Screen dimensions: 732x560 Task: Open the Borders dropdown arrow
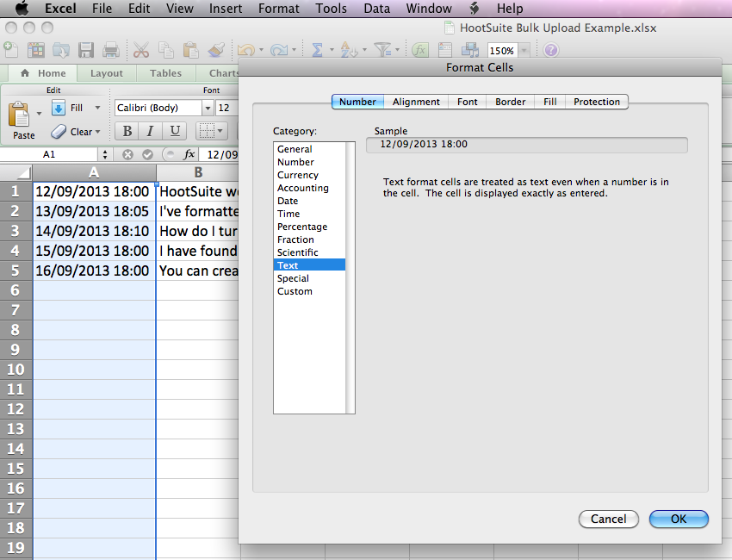click(220, 131)
